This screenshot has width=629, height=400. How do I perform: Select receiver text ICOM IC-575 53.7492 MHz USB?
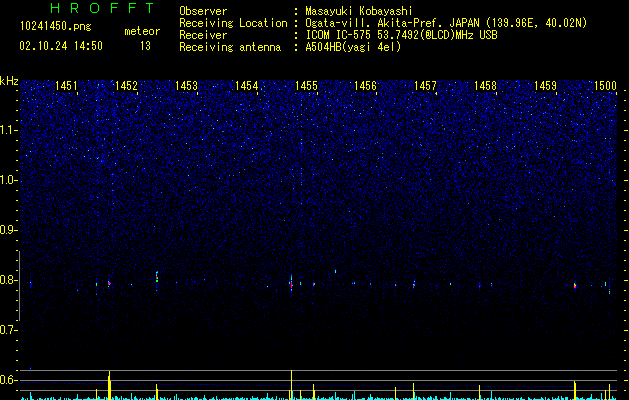(x=401, y=35)
